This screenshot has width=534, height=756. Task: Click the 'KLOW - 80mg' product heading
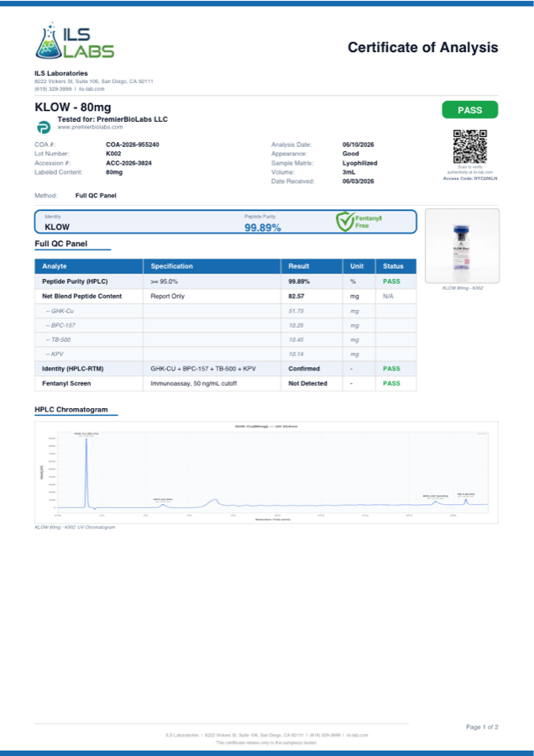click(x=73, y=107)
